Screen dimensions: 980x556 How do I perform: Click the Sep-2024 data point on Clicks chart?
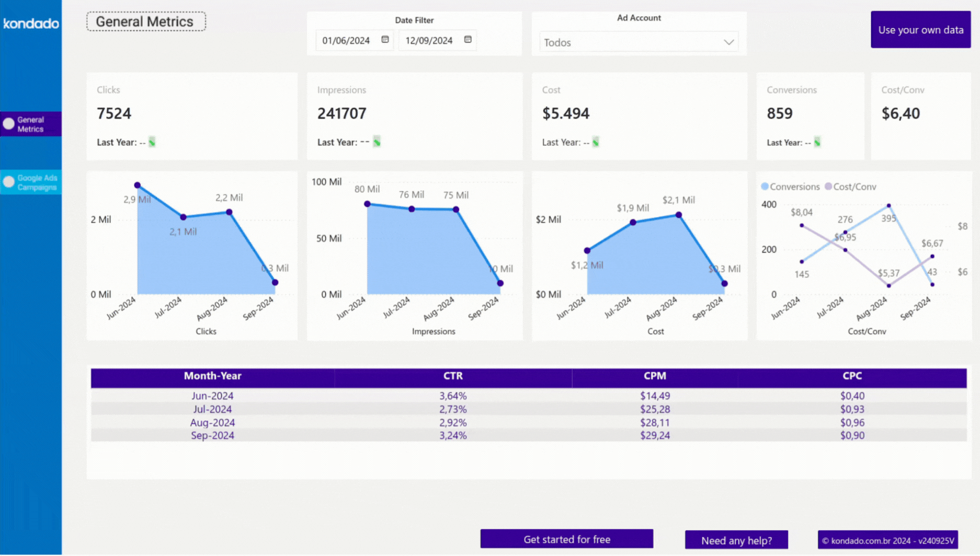tap(275, 282)
